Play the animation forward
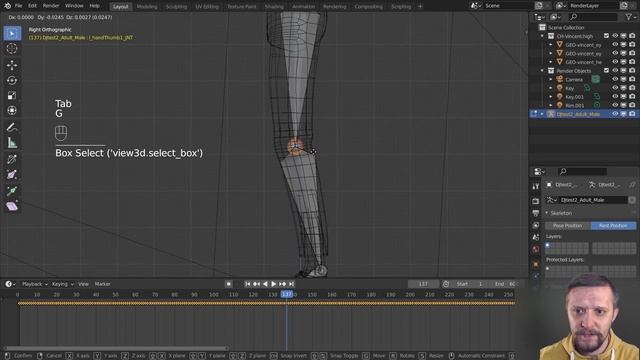 tap(274, 284)
